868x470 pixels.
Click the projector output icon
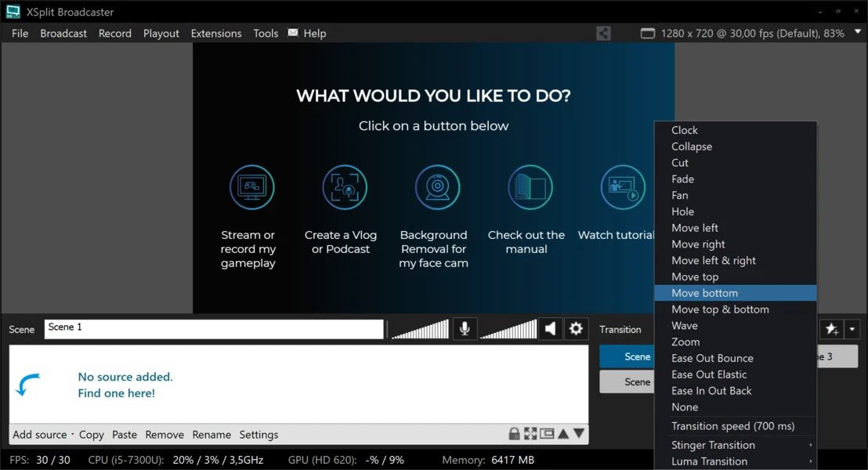(x=547, y=433)
